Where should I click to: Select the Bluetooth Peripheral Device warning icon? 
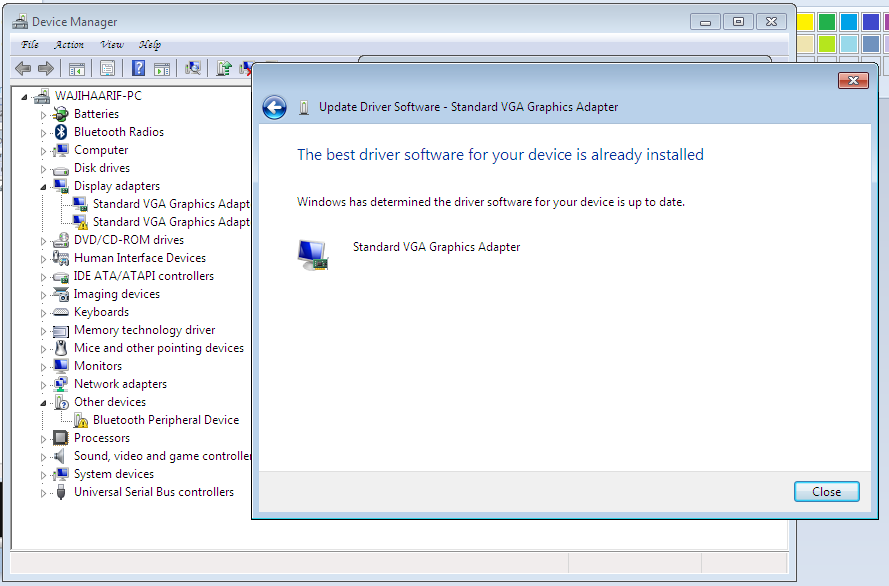pos(81,420)
